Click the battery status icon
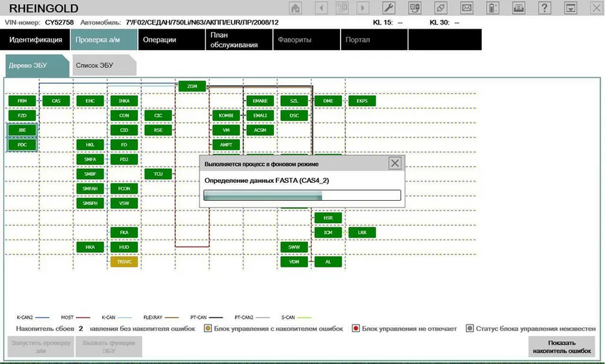 pos(492,8)
